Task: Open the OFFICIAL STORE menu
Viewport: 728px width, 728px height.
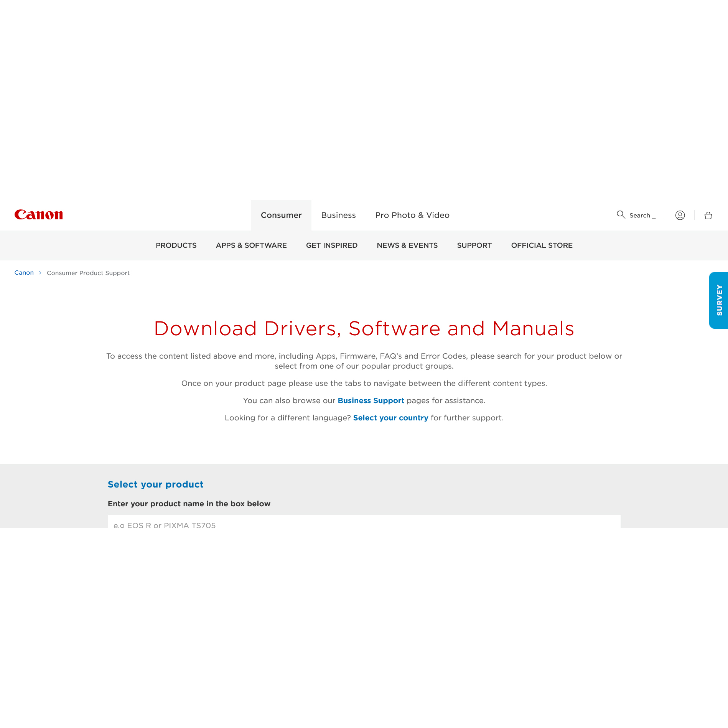Action: click(x=542, y=245)
